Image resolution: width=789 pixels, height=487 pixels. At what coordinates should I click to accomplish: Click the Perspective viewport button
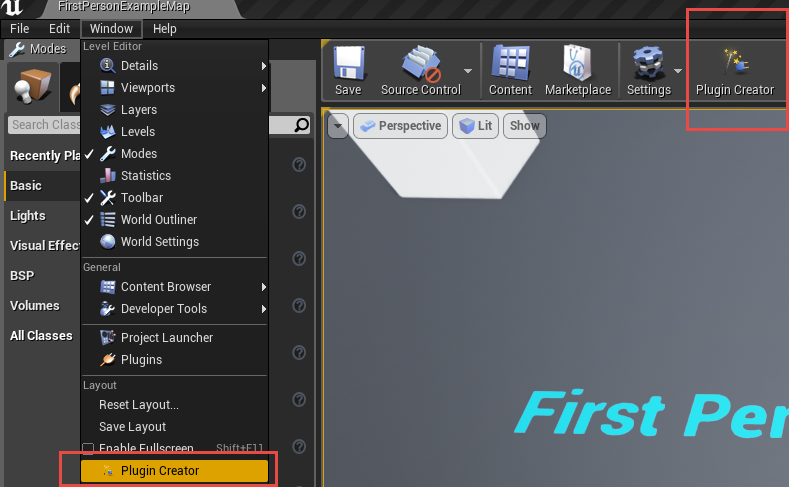pos(399,126)
